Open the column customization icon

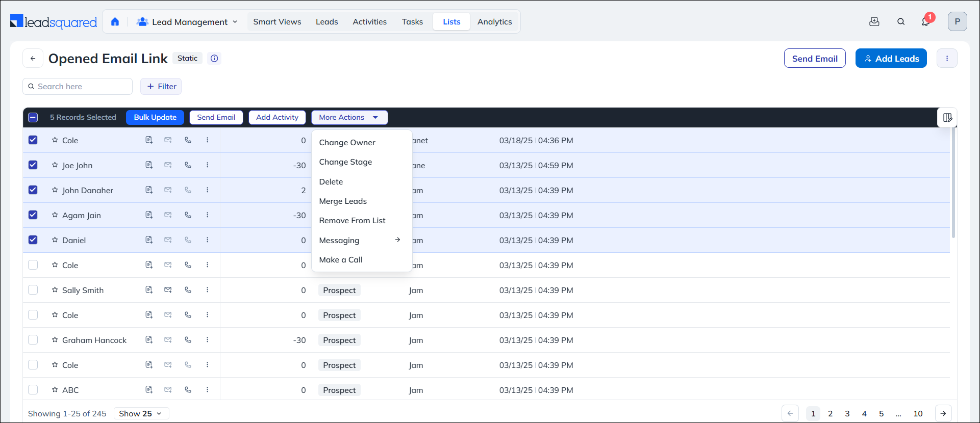point(947,118)
